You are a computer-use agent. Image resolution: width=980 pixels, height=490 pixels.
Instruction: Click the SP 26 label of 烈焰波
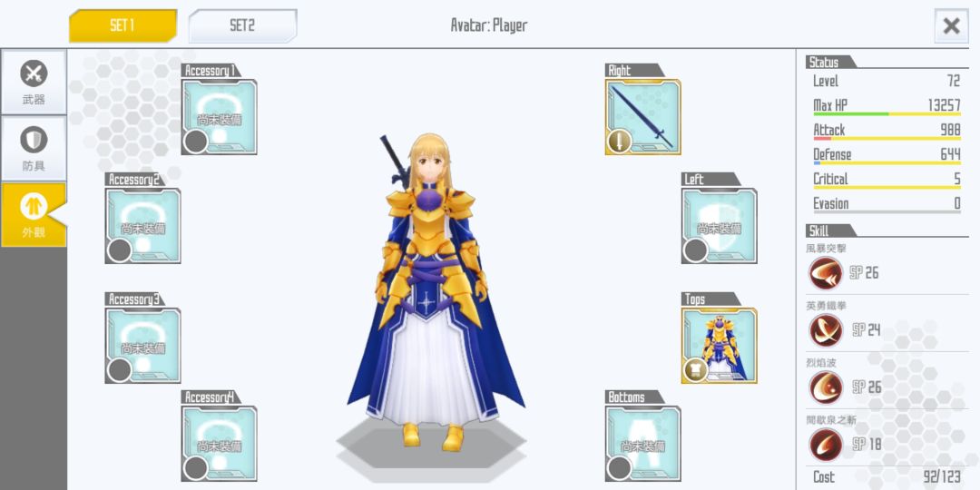tap(867, 387)
